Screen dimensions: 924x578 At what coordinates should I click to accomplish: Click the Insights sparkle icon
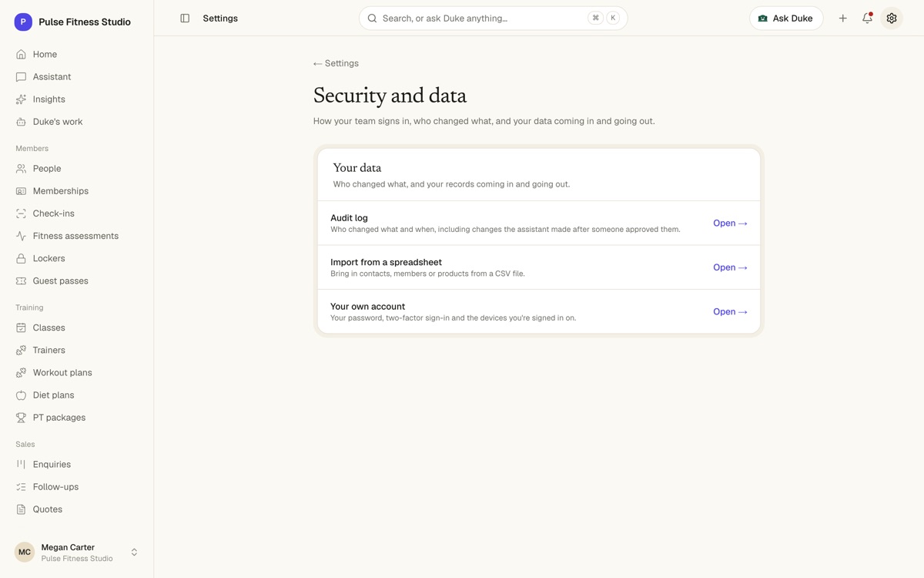pyautogui.click(x=21, y=99)
